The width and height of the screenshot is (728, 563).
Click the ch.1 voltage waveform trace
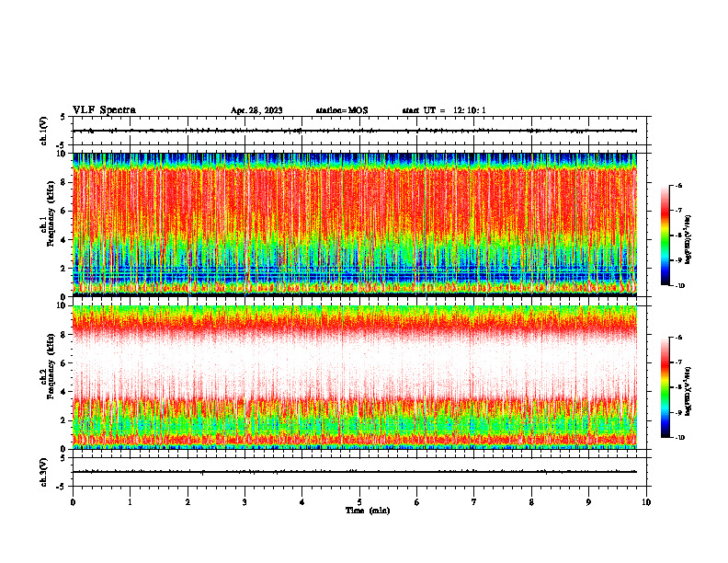pos(355,131)
